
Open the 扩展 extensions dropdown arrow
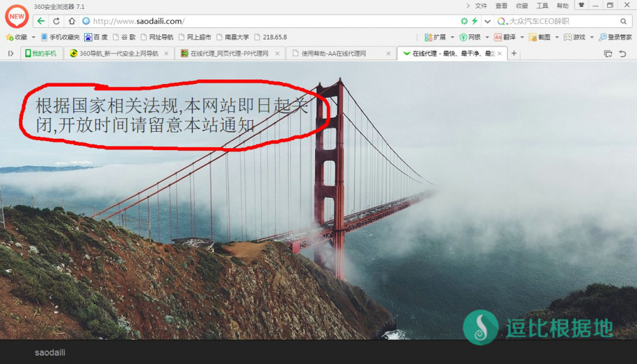452,38
